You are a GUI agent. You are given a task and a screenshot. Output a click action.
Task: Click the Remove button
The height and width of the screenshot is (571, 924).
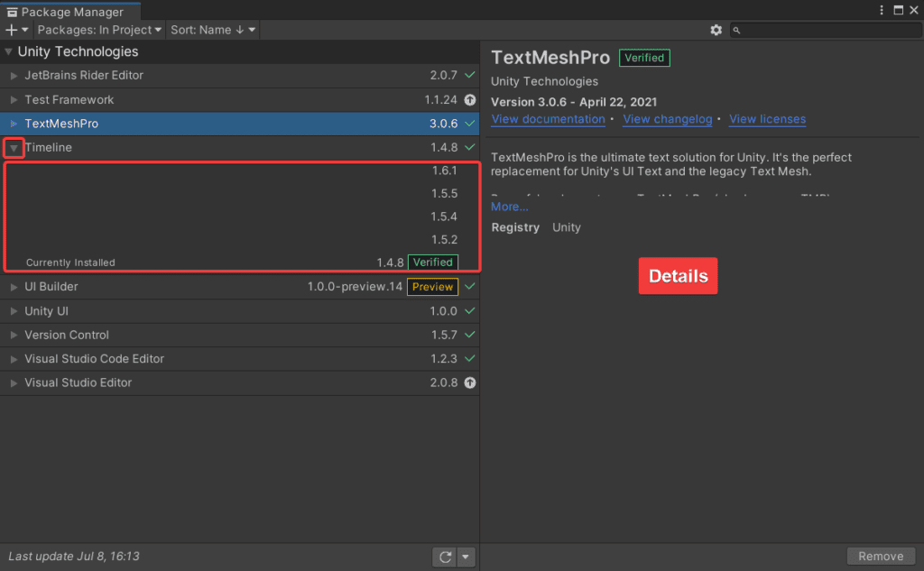coord(881,557)
